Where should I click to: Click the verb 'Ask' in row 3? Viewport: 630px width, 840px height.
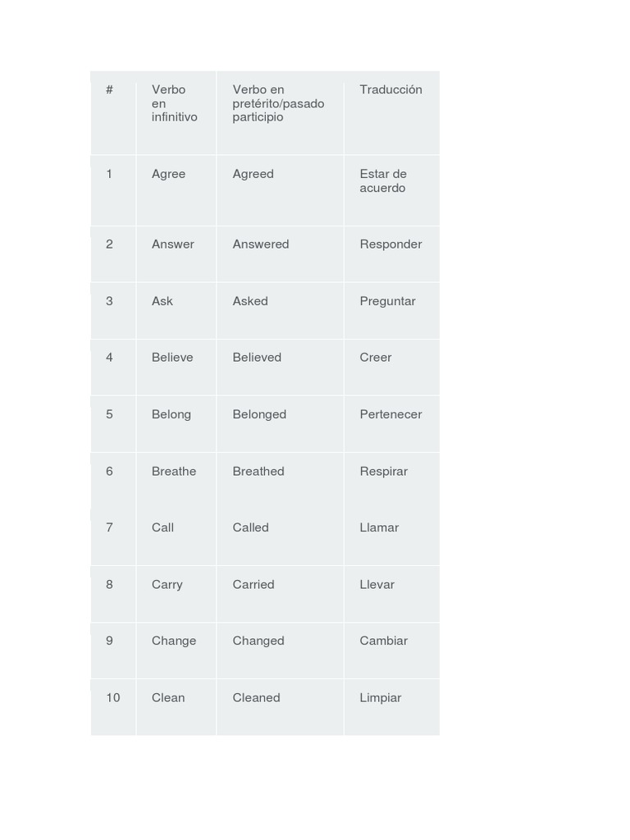point(162,301)
